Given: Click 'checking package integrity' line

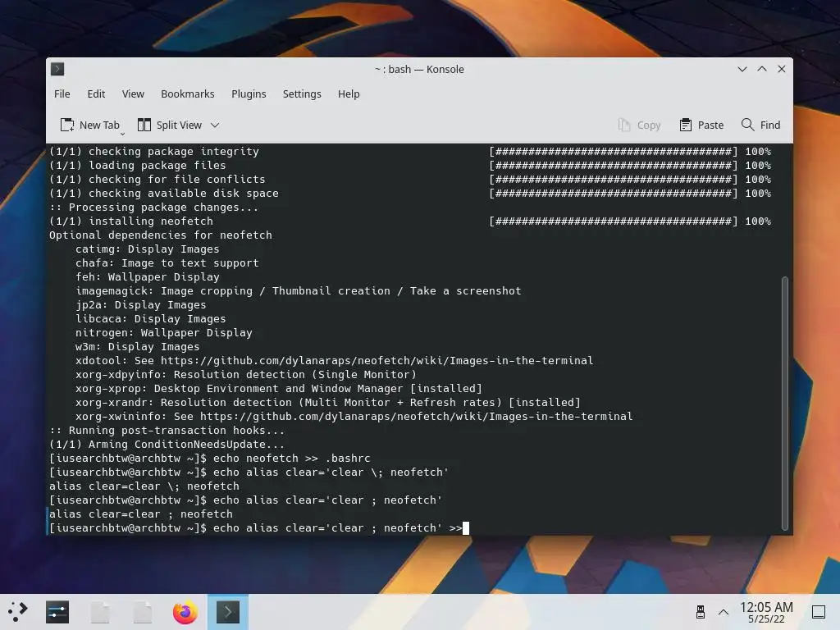Looking at the screenshot, I should (154, 152).
